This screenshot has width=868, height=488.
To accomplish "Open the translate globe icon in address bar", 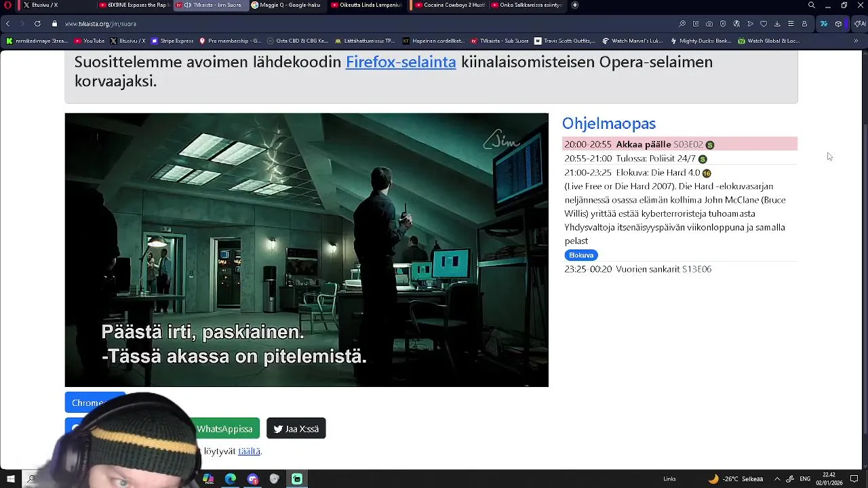I will 736,24.
